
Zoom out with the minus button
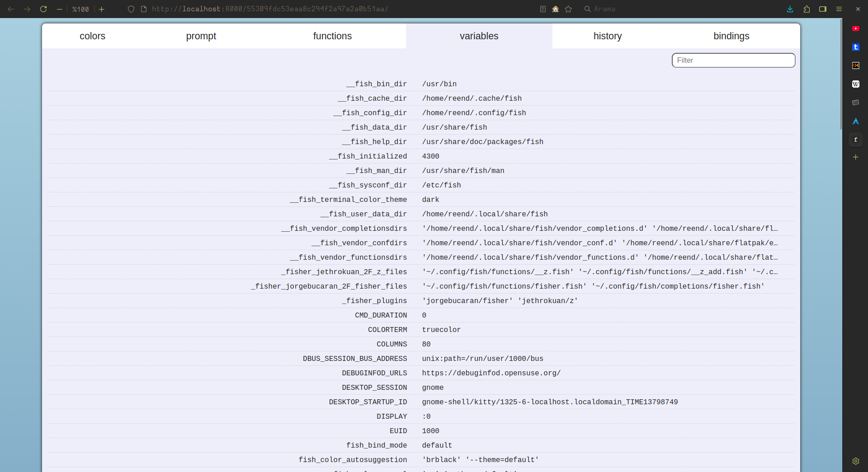pyautogui.click(x=59, y=9)
